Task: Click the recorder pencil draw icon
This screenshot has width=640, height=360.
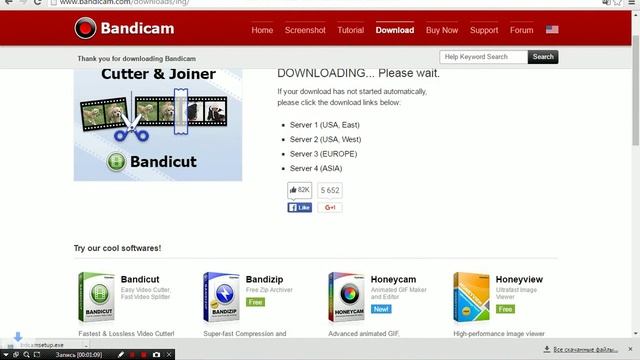Action: tap(120, 355)
